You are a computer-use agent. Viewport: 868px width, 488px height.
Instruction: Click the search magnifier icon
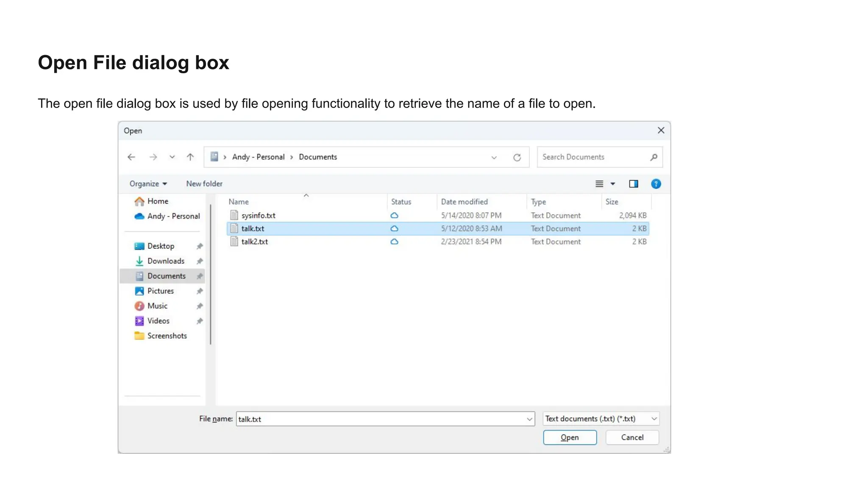[654, 157]
